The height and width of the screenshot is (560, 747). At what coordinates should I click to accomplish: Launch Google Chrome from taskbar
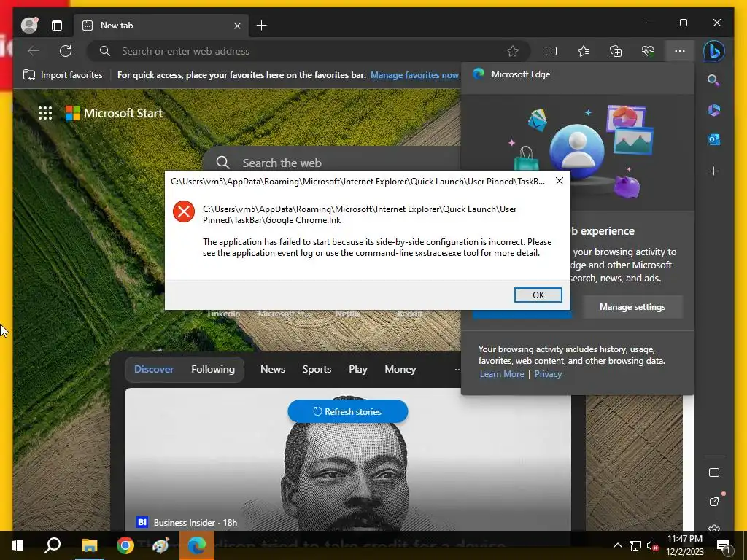pyautogui.click(x=125, y=545)
